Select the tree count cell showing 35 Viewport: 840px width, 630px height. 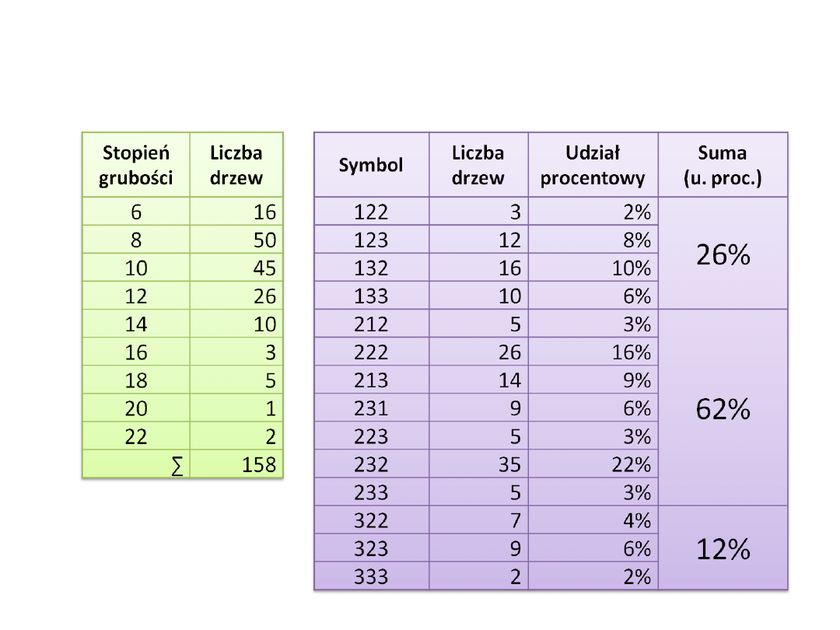coord(478,464)
